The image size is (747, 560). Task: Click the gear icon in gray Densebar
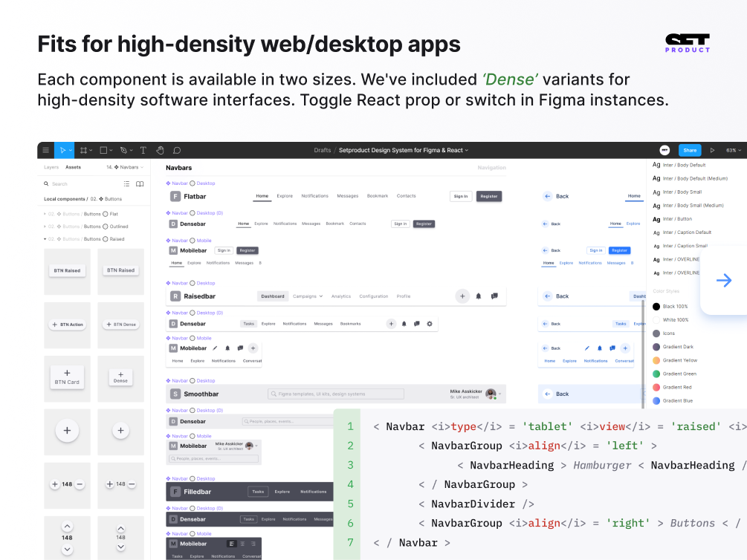click(429, 324)
